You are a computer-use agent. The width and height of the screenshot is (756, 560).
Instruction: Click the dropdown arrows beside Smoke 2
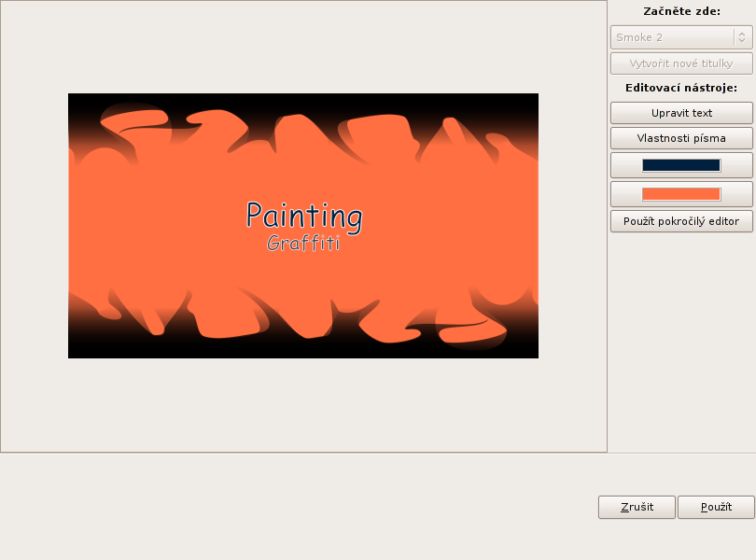[742, 37]
